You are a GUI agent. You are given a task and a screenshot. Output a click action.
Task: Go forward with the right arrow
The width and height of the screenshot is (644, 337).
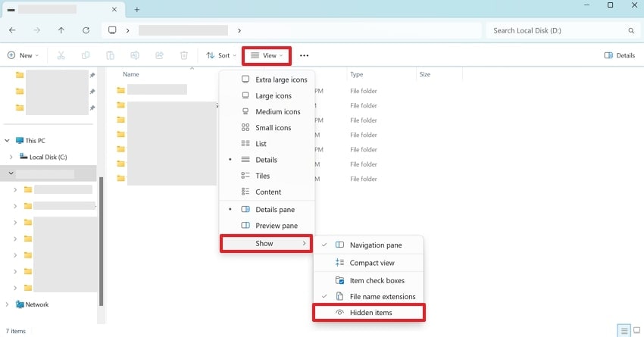point(37,30)
